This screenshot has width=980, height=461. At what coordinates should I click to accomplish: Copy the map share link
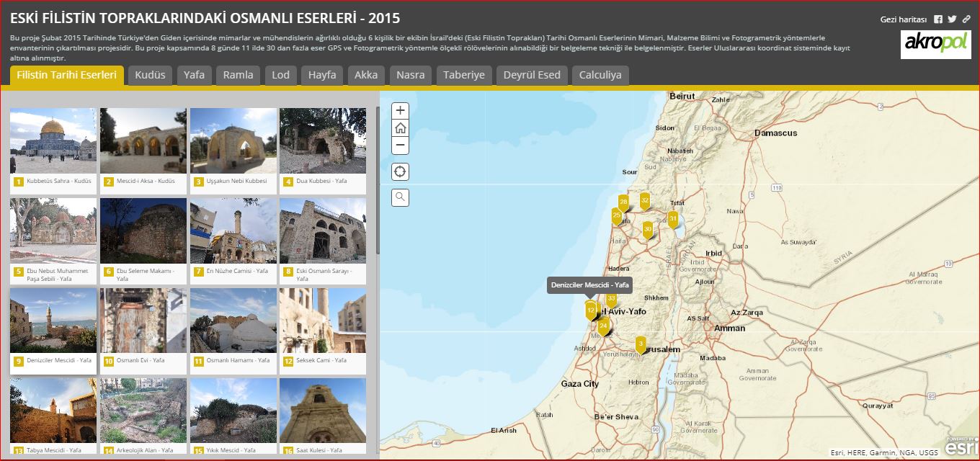[966, 19]
